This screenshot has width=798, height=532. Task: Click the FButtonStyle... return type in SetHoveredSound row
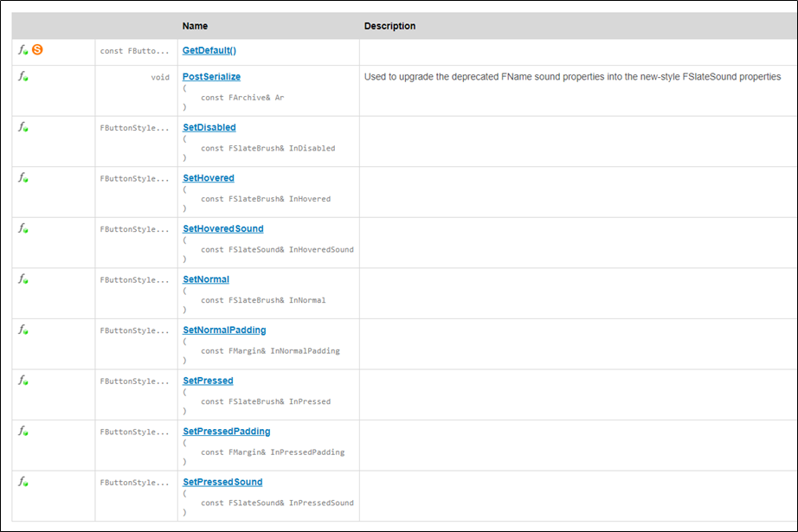click(x=134, y=229)
